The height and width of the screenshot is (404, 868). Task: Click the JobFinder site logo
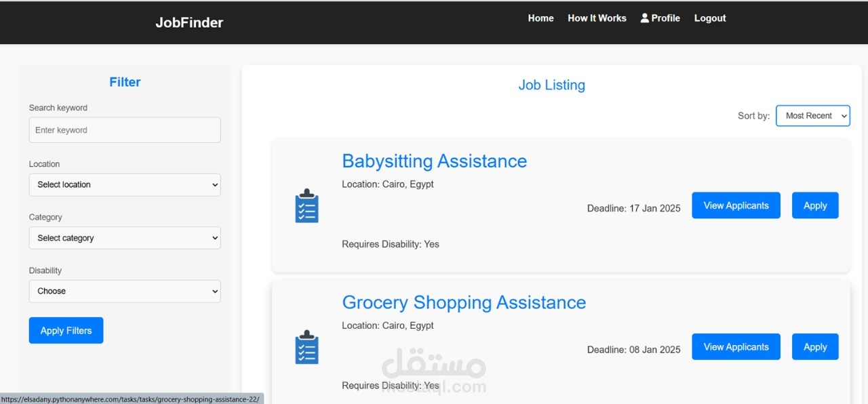point(189,22)
